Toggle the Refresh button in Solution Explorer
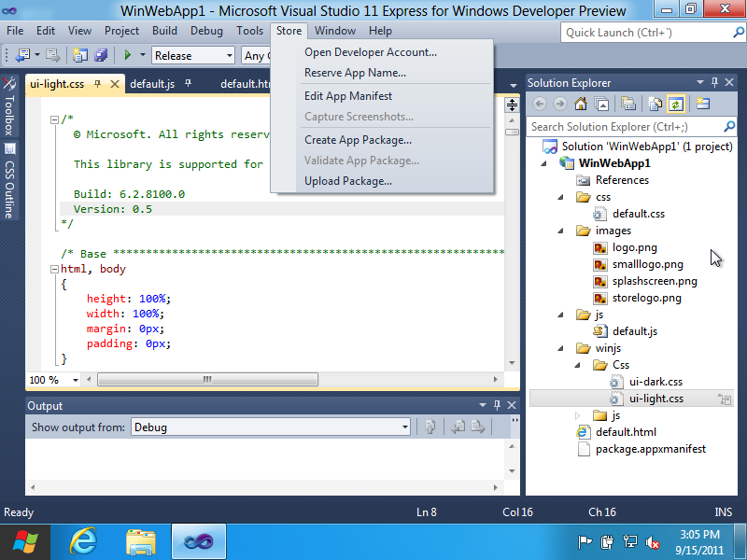747x560 pixels. pos(674,105)
